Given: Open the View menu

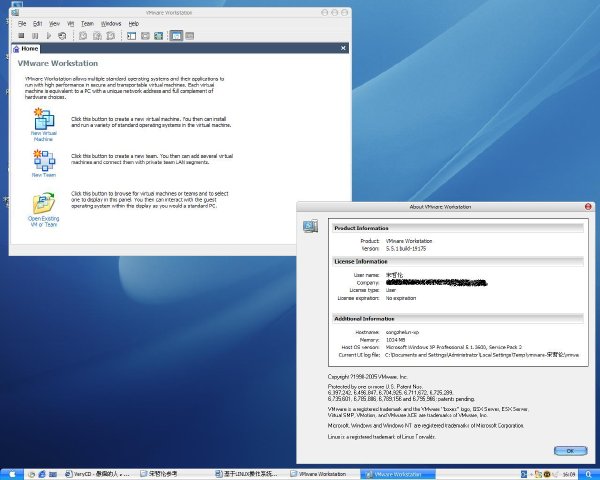Looking at the screenshot, I should coord(54,24).
